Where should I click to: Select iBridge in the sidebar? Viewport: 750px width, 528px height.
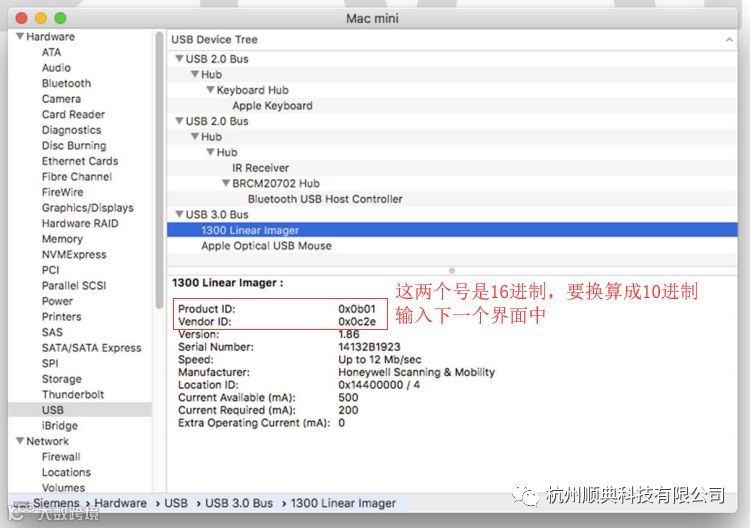[x=59, y=425]
